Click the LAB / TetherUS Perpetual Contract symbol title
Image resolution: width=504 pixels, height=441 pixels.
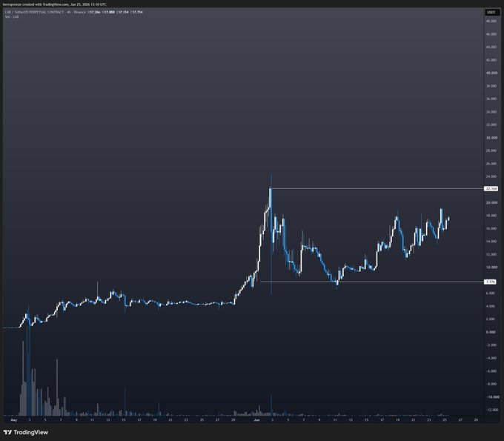tap(34, 12)
